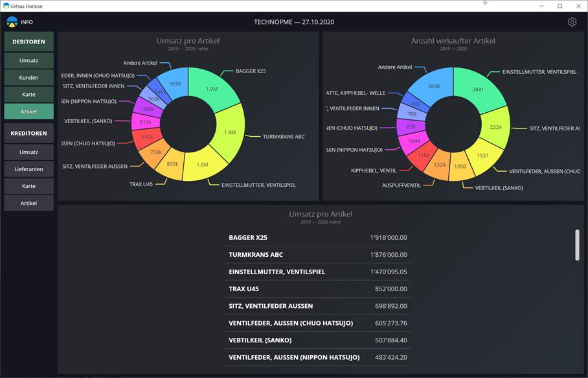The image size is (588, 378).
Task: Click the Crésus Horizon INFO logo
Action: point(19,22)
